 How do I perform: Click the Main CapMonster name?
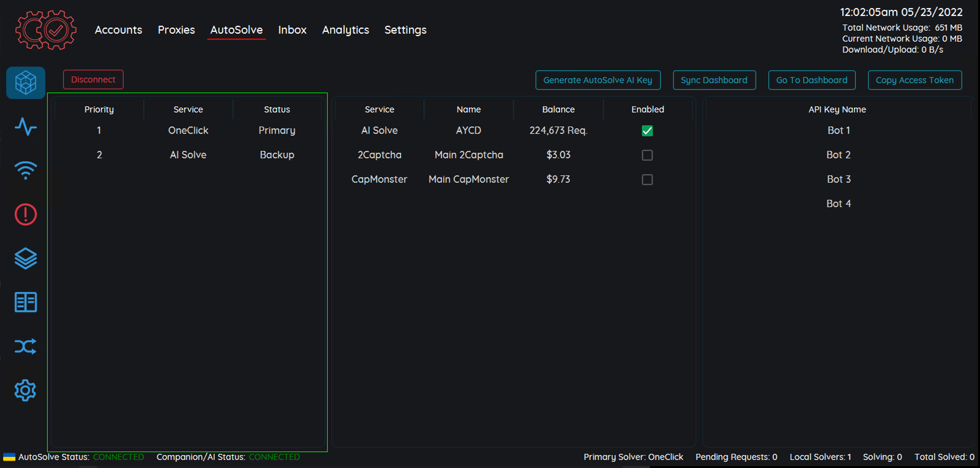[469, 179]
